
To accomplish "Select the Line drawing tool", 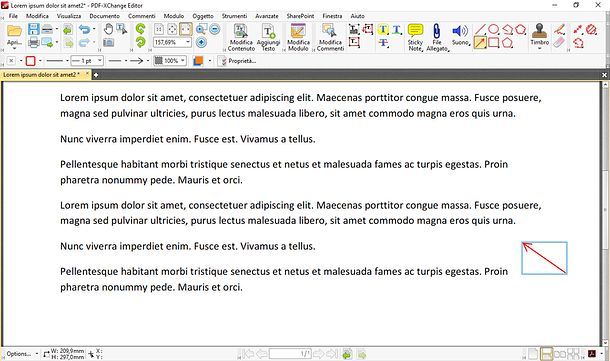I will pos(480,29).
